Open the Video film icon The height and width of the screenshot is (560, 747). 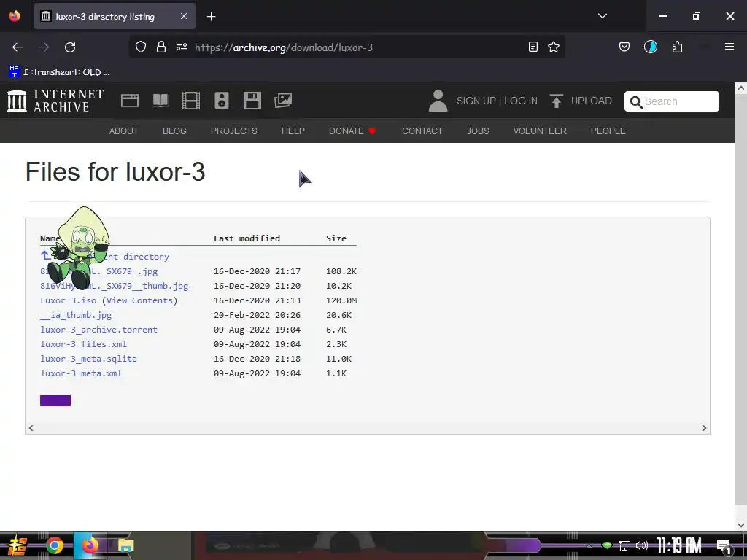pyautogui.click(x=191, y=101)
